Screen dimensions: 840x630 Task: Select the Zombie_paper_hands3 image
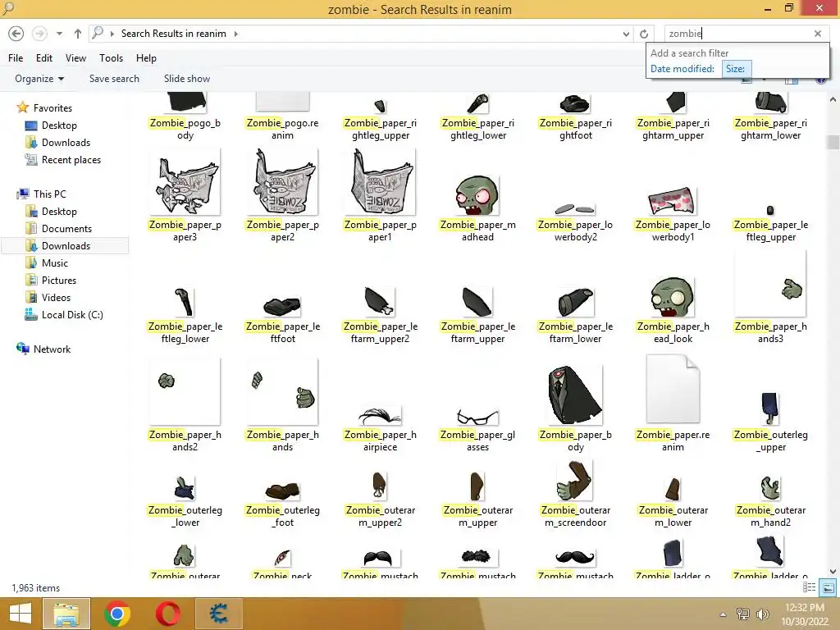[x=770, y=283]
